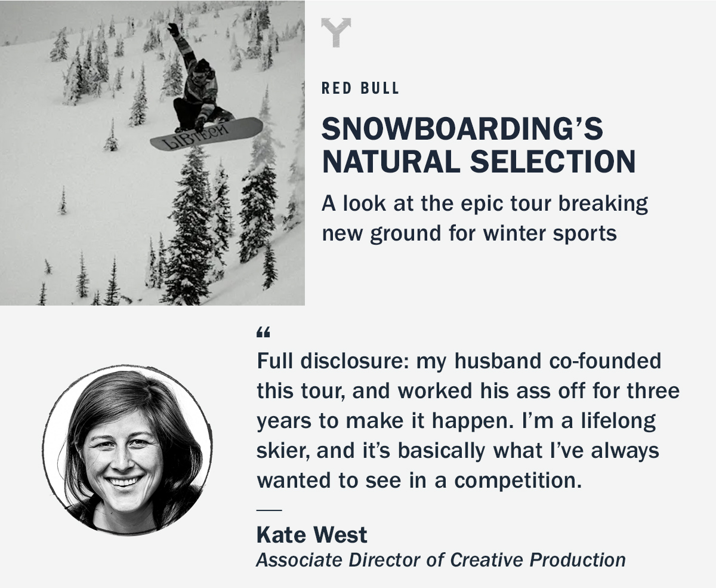Click the Lib Tech snowboard in the photo
Screen dimensions: 716x588
[x=206, y=134]
